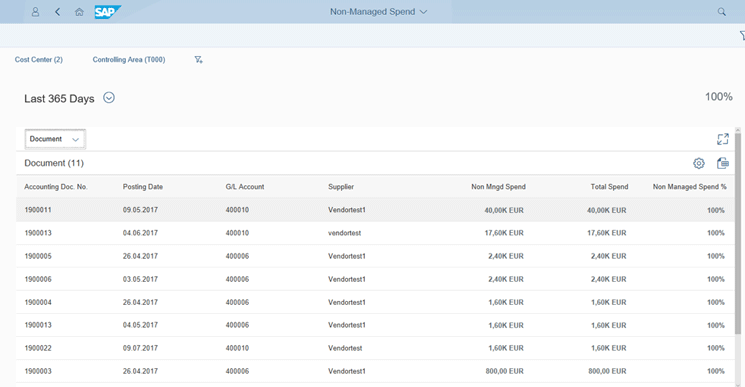
Task: Open the user profile icon
Action: click(35, 12)
